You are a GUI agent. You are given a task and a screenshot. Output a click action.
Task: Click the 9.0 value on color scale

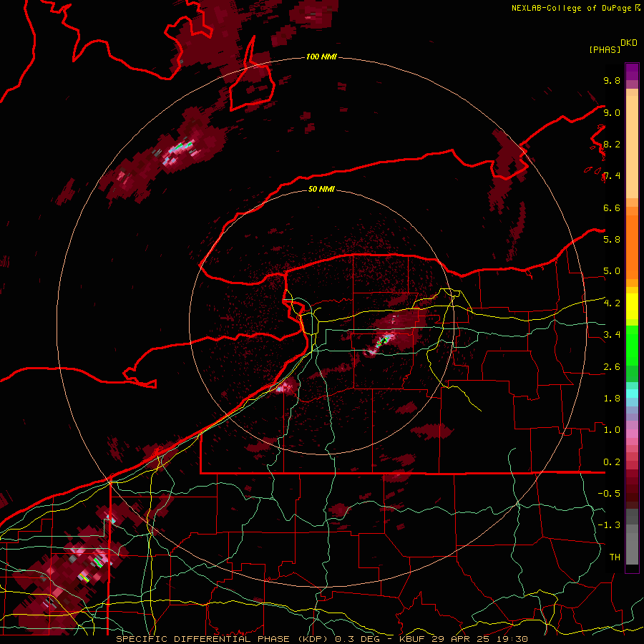point(612,112)
